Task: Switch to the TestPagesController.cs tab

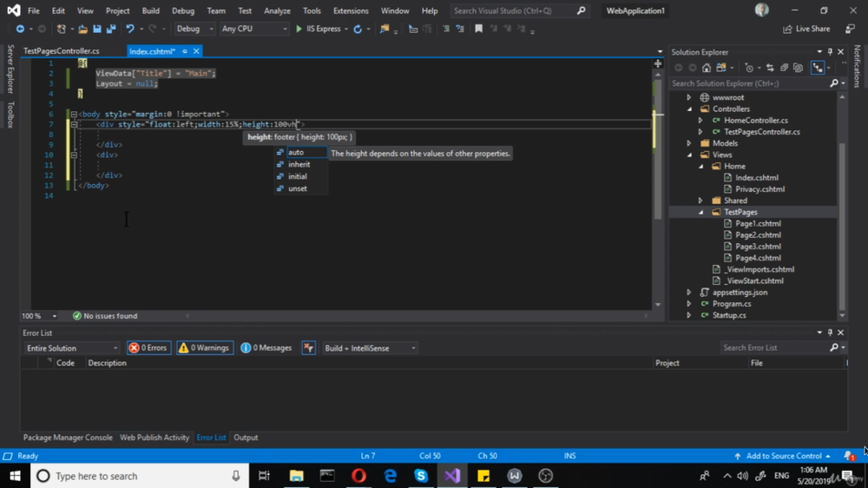Action: [x=61, y=51]
